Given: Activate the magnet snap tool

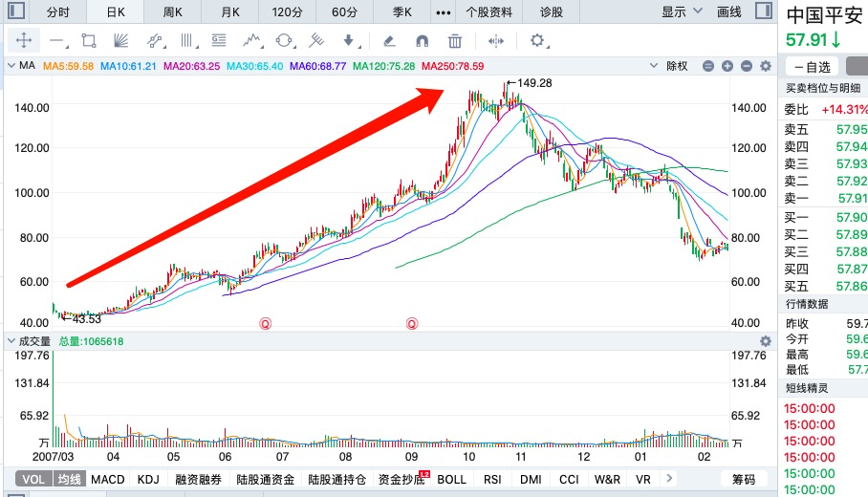Looking at the screenshot, I should [x=422, y=41].
